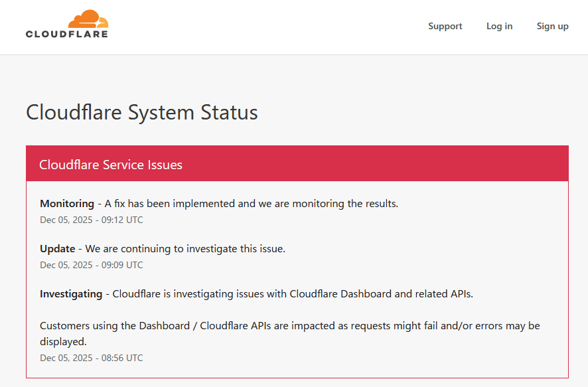Open the Support page
This screenshot has height=387, width=588.
(445, 26)
